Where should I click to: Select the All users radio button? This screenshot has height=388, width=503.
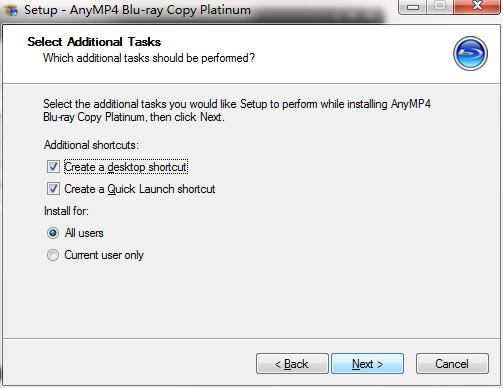53,233
